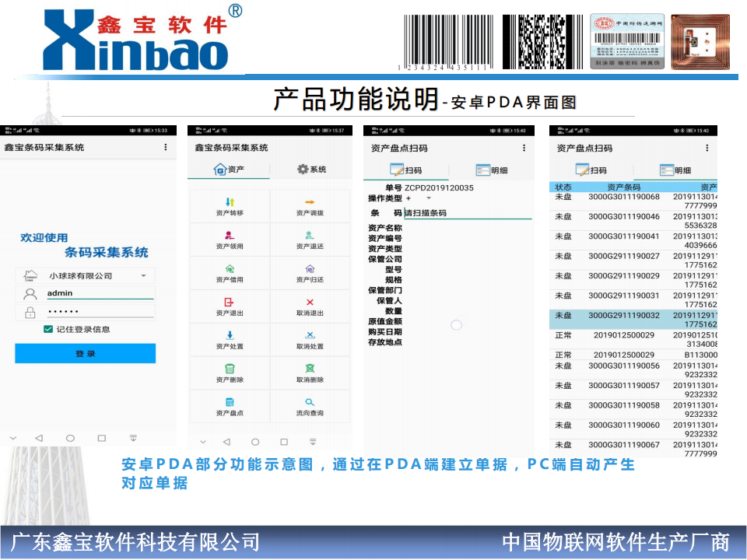Screen dimensions: 747x560
Task: Toggle the 记住登录信息 checkbox
Action: (x=48, y=329)
